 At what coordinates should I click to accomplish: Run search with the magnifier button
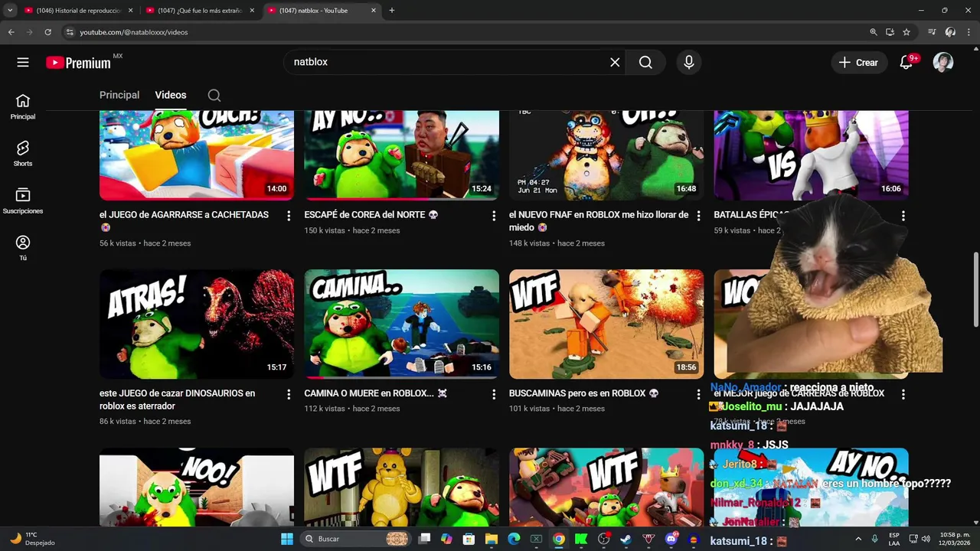pyautogui.click(x=645, y=63)
